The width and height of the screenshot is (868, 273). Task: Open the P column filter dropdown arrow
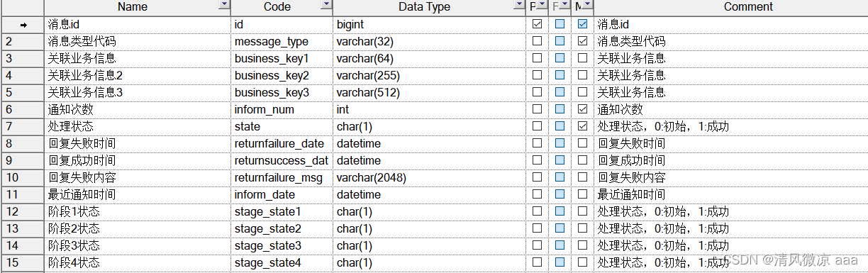(x=542, y=6)
